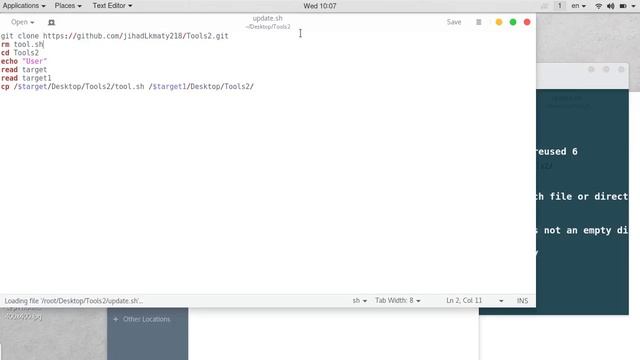Screen dimensions: 640x360
Task: Click the rightmost terminal window control button
Action: click(x=621, y=69)
